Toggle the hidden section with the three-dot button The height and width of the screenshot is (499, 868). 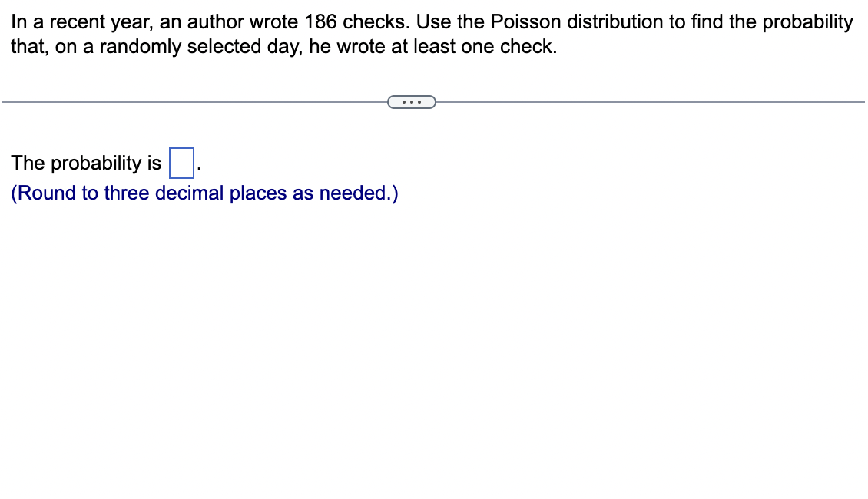[x=412, y=101]
